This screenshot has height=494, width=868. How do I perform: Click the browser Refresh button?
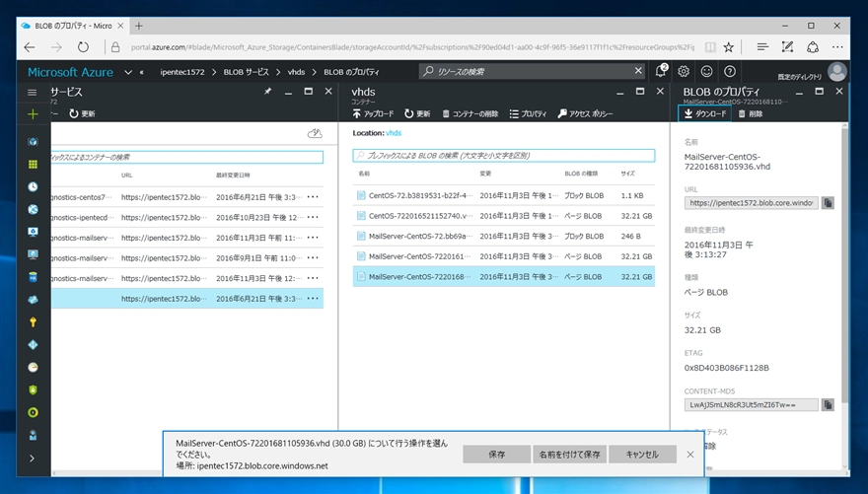tap(83, 47)
